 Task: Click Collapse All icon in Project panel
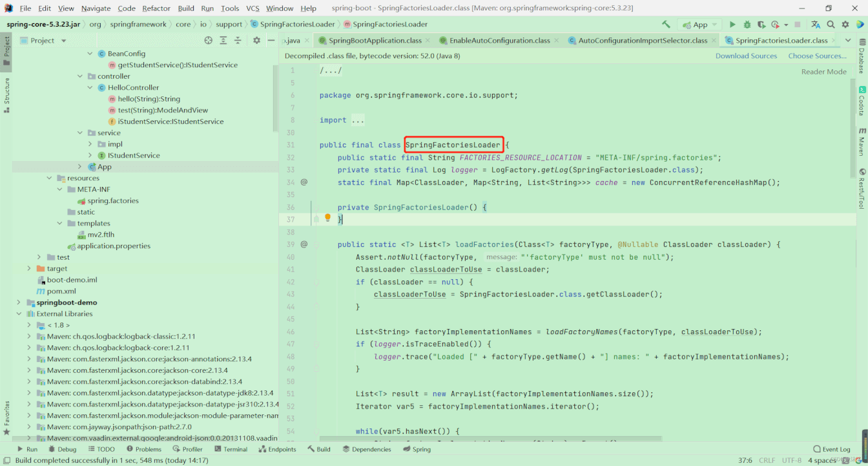point(238,40)
